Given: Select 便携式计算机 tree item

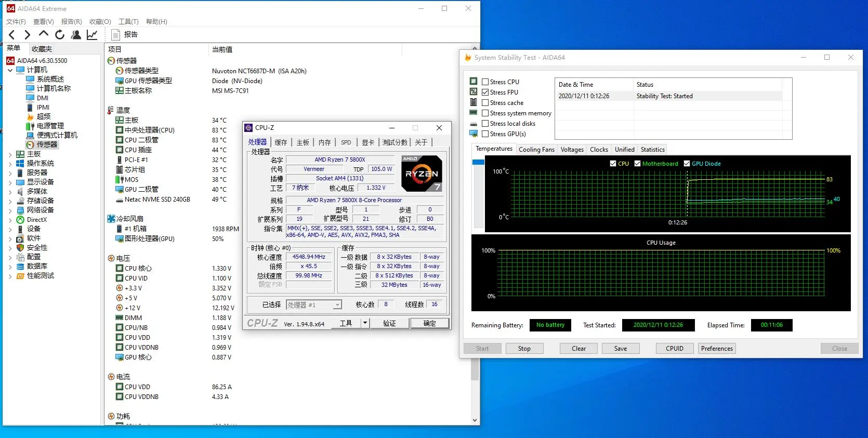Looking at the screenshot, I should click(57, 135).
